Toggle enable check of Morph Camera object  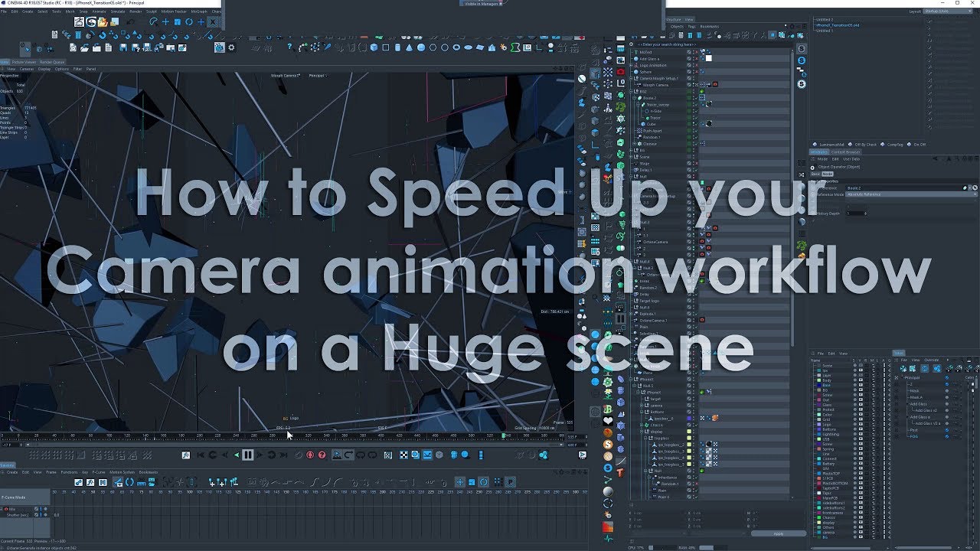(x=697, y=85)
